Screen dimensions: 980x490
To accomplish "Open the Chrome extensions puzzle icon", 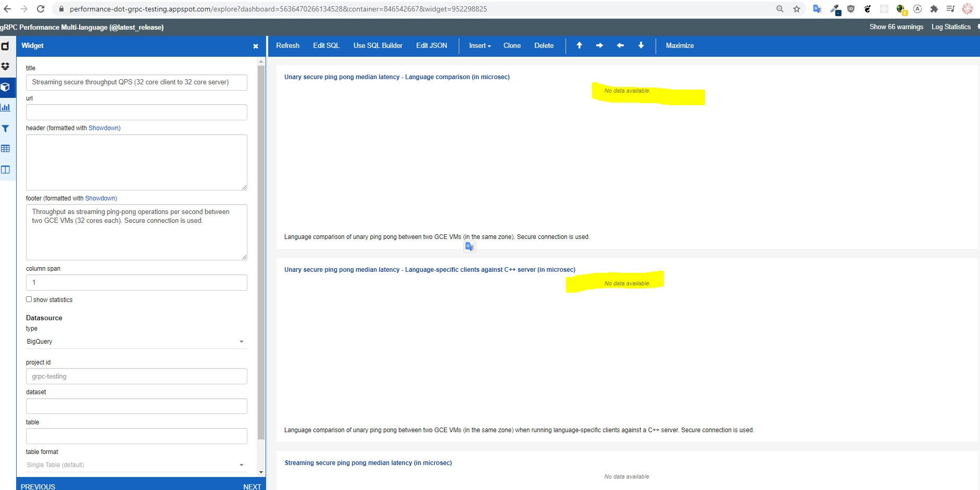I will tap(934, 9).
